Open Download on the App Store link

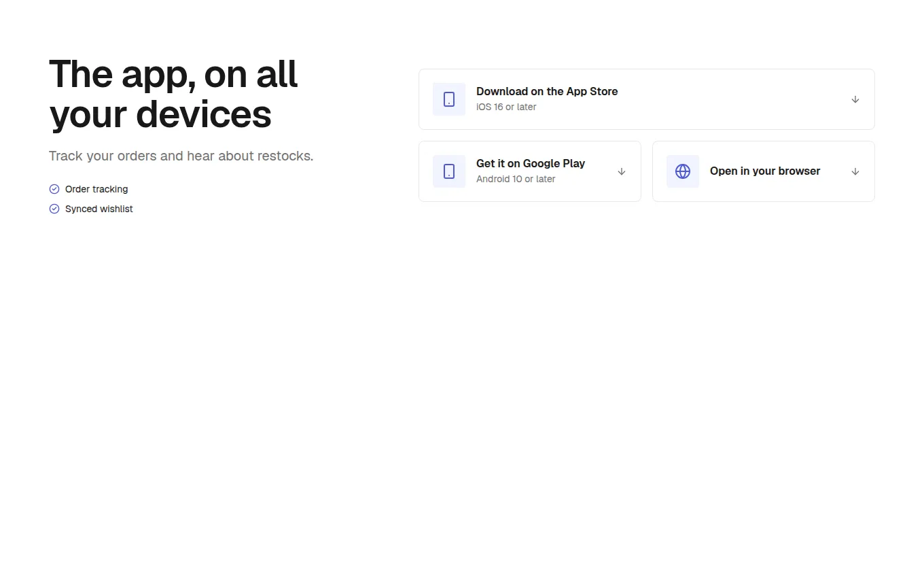tap(647, 99)
